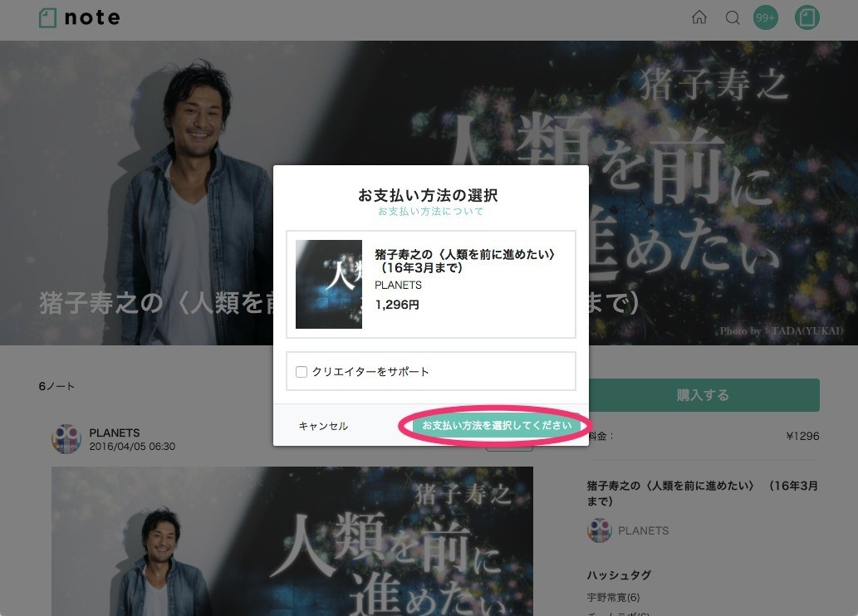
Task: Click the 1,296円 price in the dialog
Action: coord(397,305)
